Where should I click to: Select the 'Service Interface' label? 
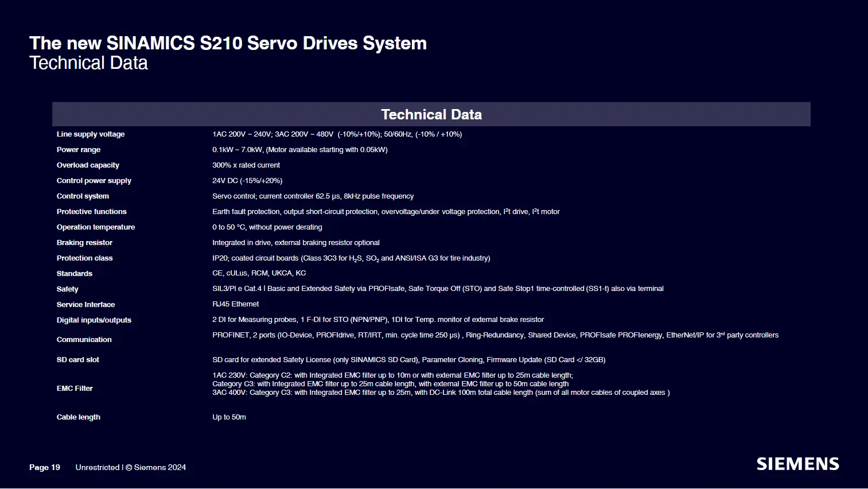click(x=85, y=305)
